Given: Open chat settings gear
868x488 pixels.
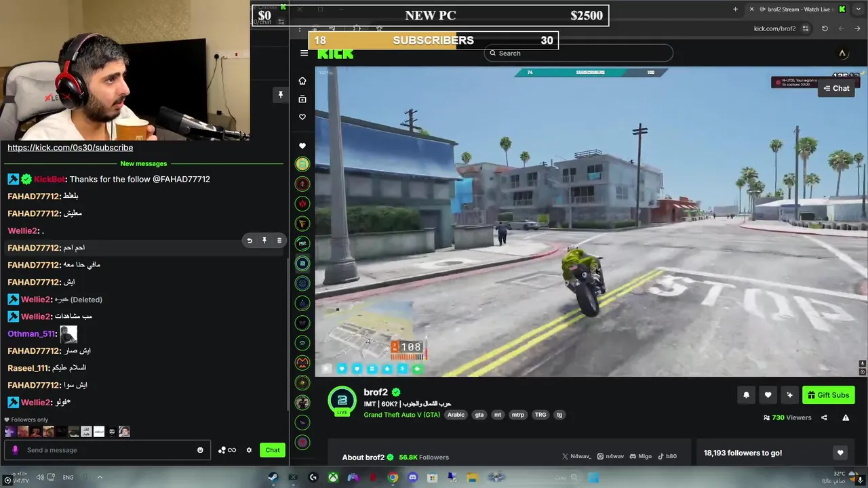Looking at the screenshot, I should pyautogui.click(x=249, y=450).
